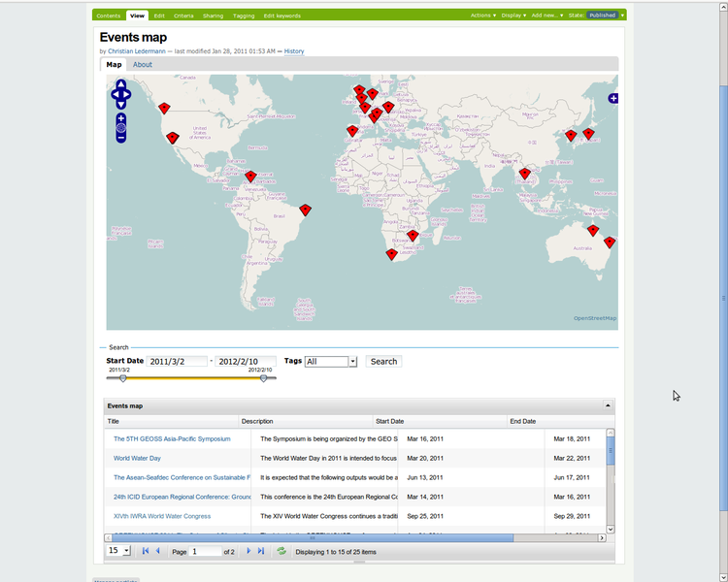This screenshot has height=582, width=728.
Task: Open the page size dropdown showing 15
Action: [x=126, y=551]
